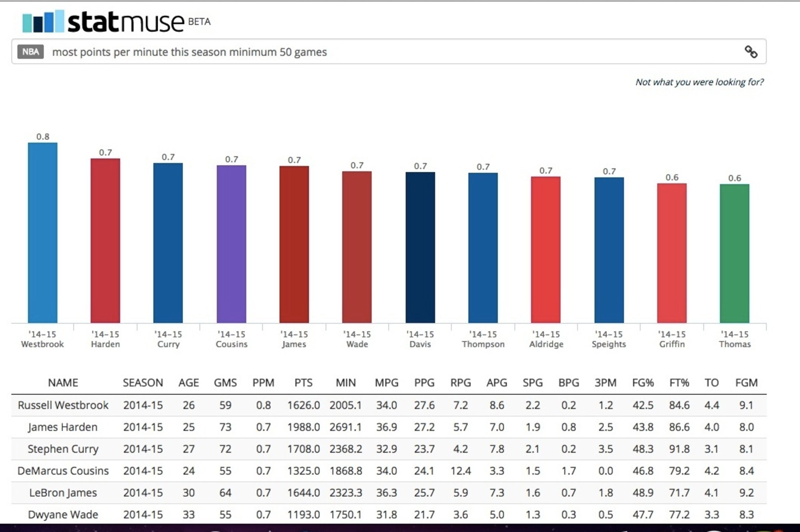Click Cousins' rebounds value 12.4
Viewport: 800px width, 532px height.
click(461, 471)
